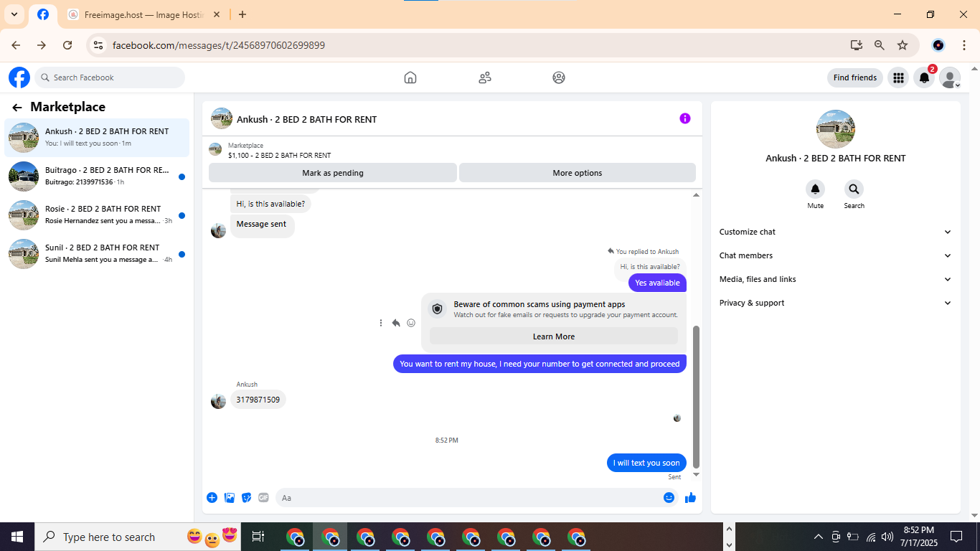Click the 'I will text you soon' message

[646, 463]
